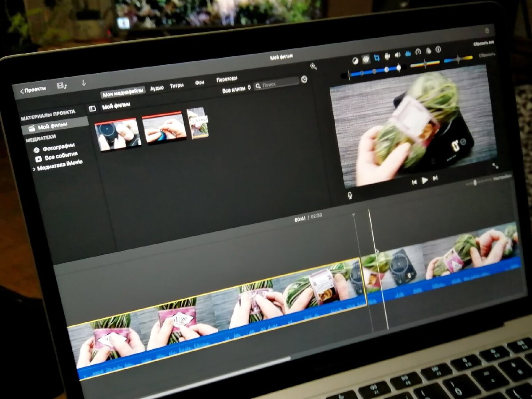Open the color correction palette icon
Screen dimensions: 532x399
(366, 59)
